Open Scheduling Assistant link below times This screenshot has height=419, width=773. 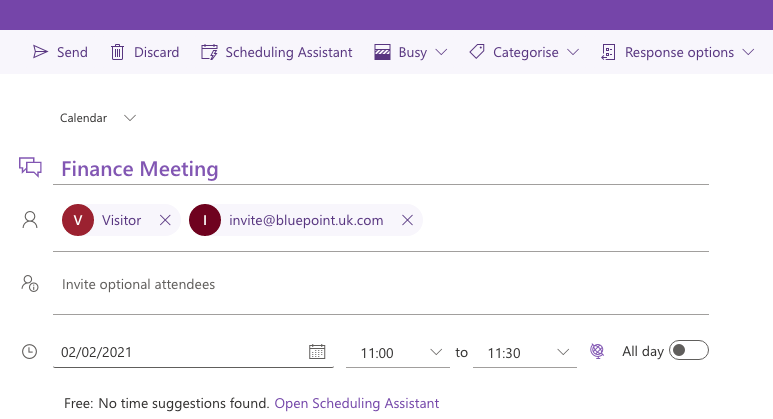click(x=356, y=403)
